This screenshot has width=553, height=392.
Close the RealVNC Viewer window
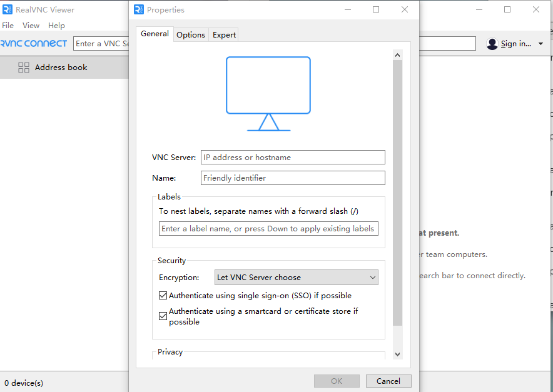(x=535, y=9)
